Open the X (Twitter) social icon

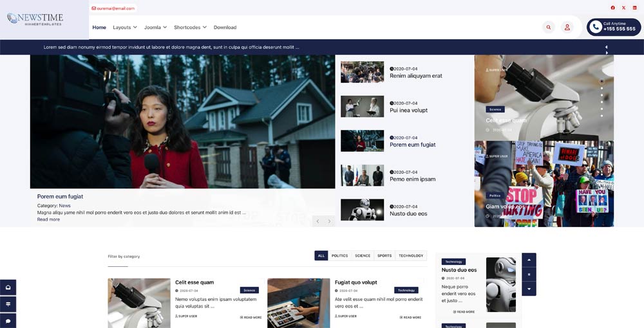(x=623, y=8)
